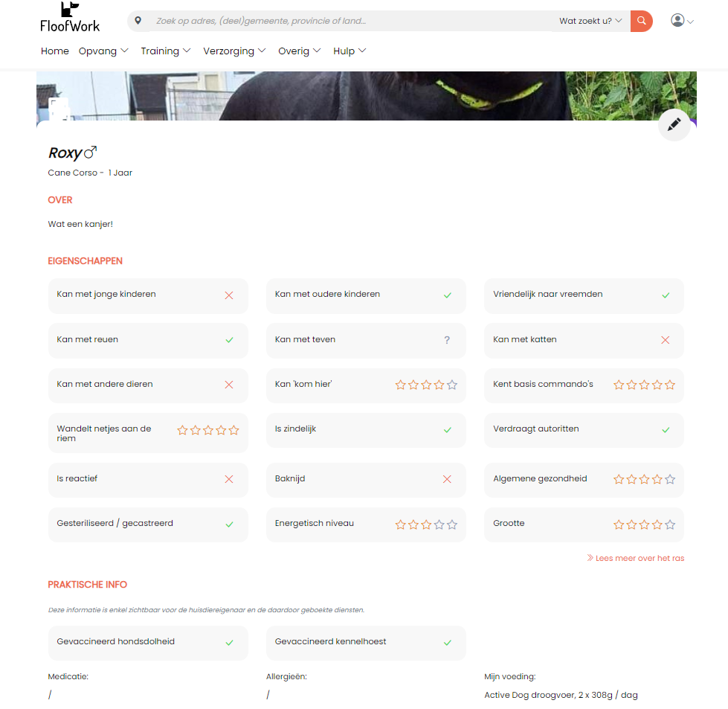Click green check for Gevaccineerd kennelhoest
Screen dimensions: 728x709
click(447, 643)
